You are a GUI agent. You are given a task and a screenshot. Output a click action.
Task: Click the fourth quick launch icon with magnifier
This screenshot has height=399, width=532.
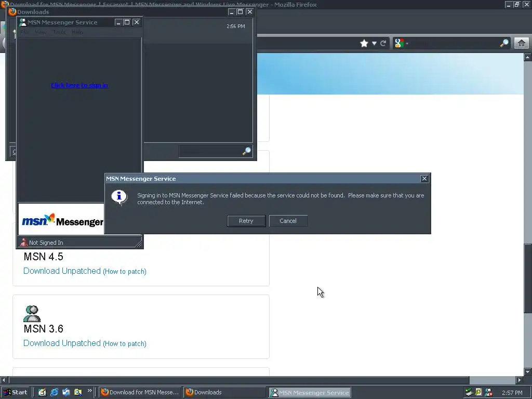point(78,392)
